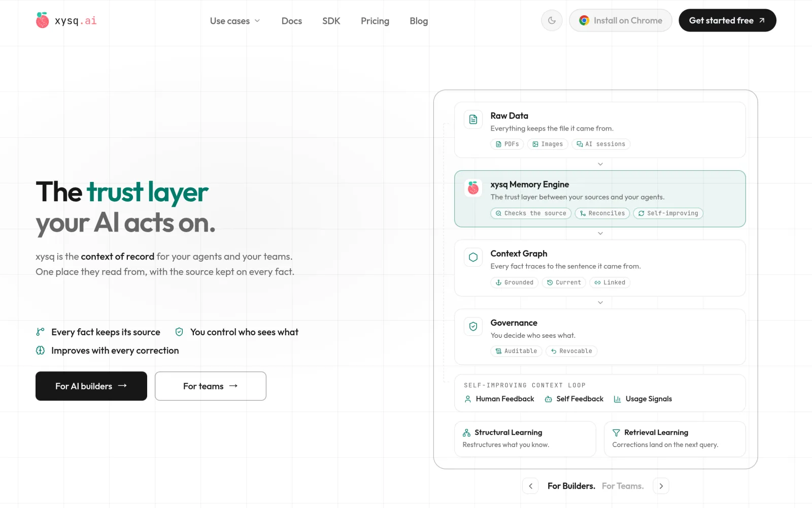Image resolution: width=812 pixels, height=508 pixels.
Task: Select the For Builders. slide label
Action: 571,486
